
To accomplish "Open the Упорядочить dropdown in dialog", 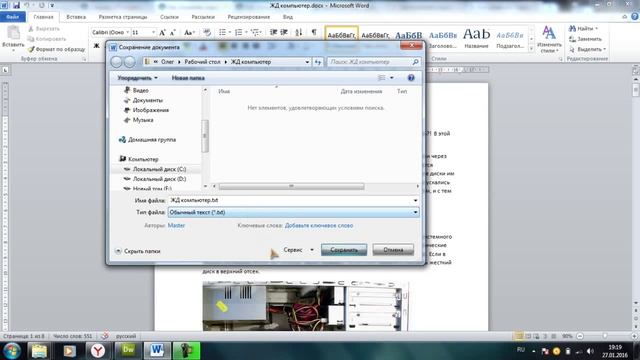I will pyautogui.click(x=138, y=78).
